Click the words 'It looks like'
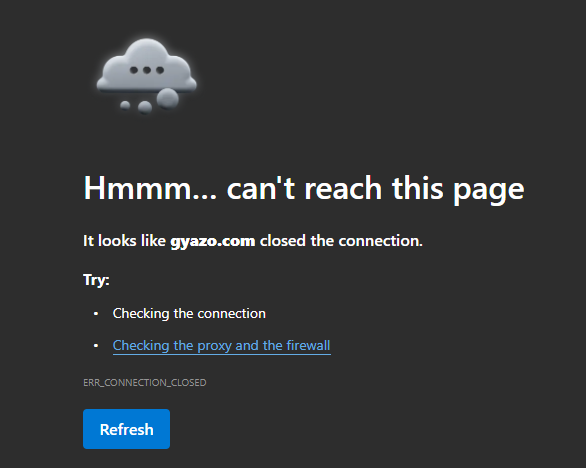 pyautogui.click(x=124, y=241)
